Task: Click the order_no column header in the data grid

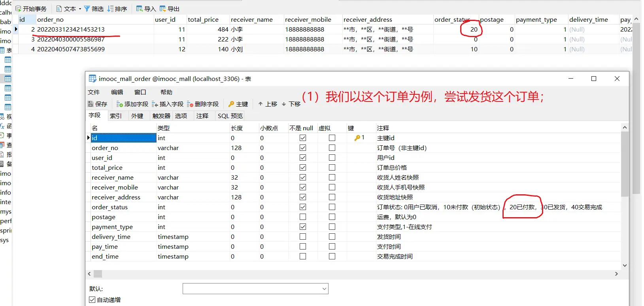Action: [x=94, y=19]
